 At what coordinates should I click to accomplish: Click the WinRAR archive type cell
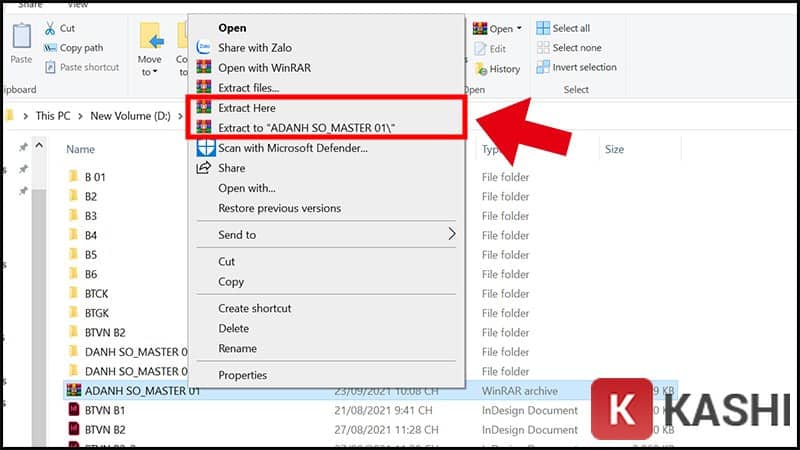point(519,391)
